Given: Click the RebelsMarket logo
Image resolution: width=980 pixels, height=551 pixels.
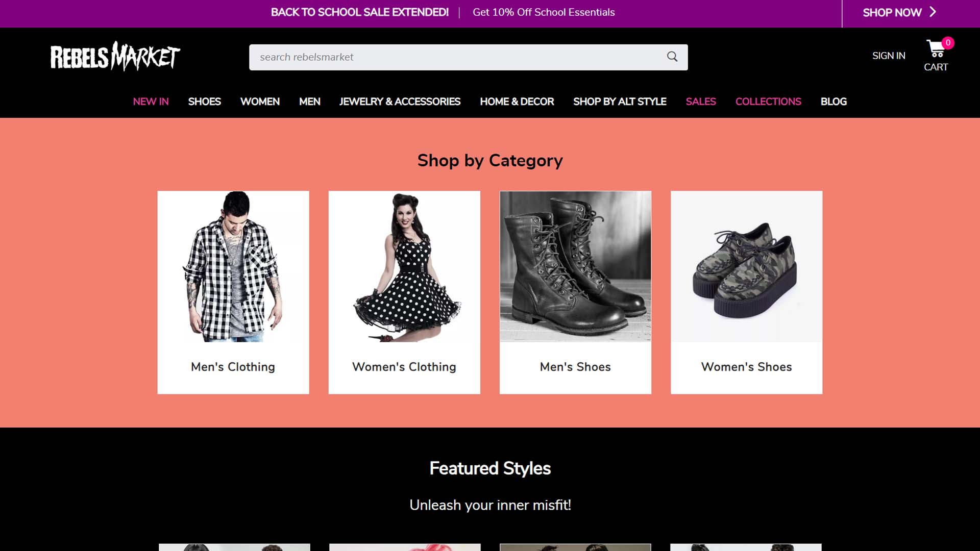Looking at the screenshot, I should pyautogui.click(x=115, y=56).
